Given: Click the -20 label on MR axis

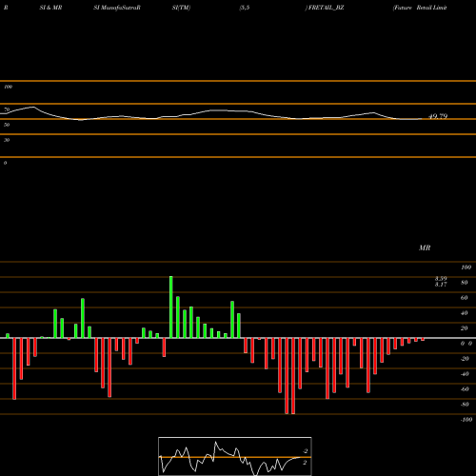Looking at the screenshot, I should [x=465, y=359].
